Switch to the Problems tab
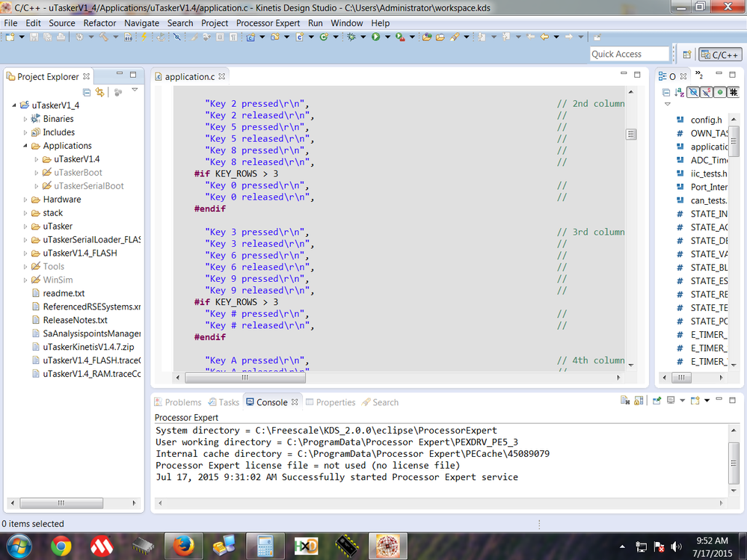The height and width of the screenshot is (560, 747). [178, 402]
